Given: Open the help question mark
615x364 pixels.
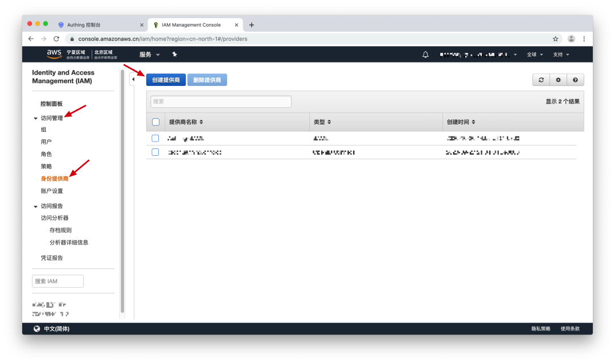Looking at the screenshot, I should click(x=575, y=80).
